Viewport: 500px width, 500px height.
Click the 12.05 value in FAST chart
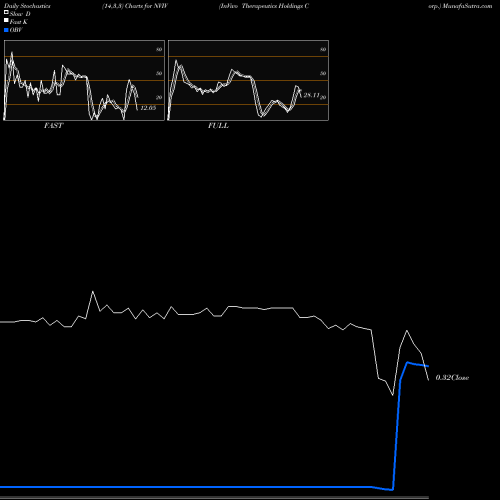coord(148,108)
